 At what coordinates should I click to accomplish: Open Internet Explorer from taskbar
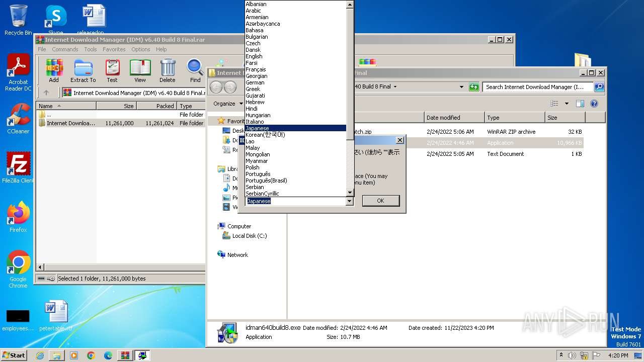(40, 355)
